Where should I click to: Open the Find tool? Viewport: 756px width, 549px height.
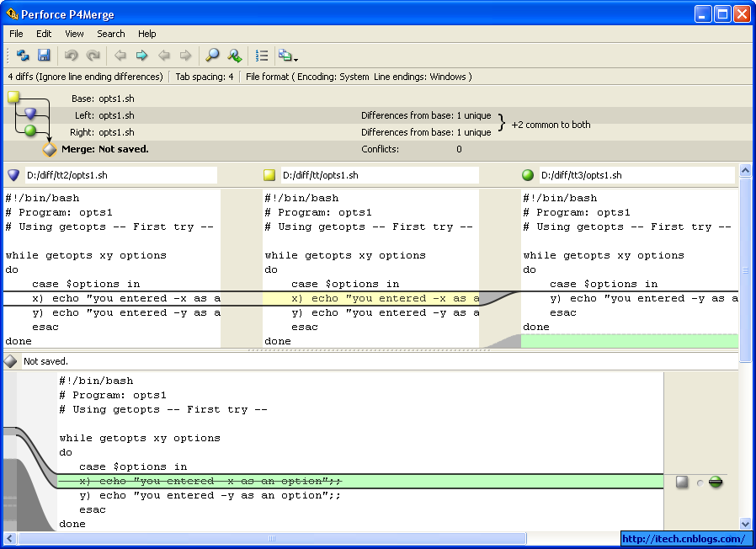click(x=211, y=56)
